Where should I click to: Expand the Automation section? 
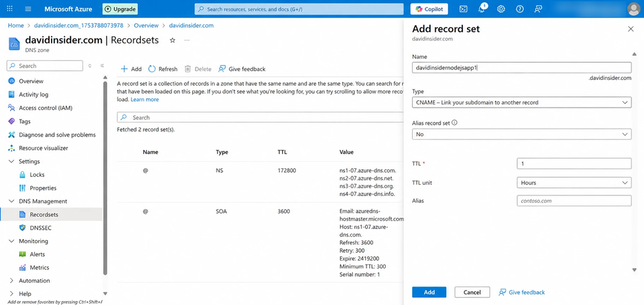11,281
